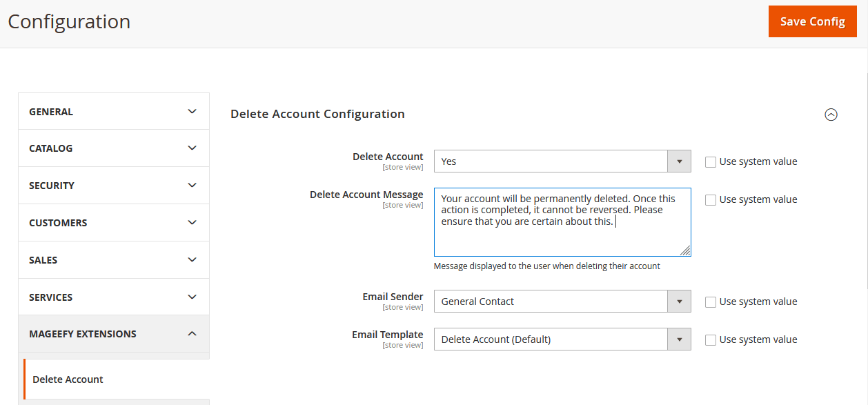Check Use system value beside Email Template
Image resolution: width=868 pixels, height=405 pixels.
coord(711,339)
